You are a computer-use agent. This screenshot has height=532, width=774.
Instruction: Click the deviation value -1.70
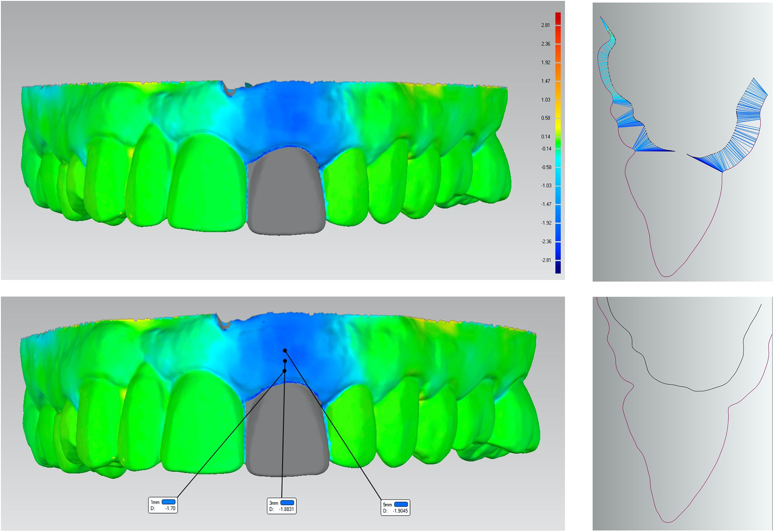(x=170, y=508)
